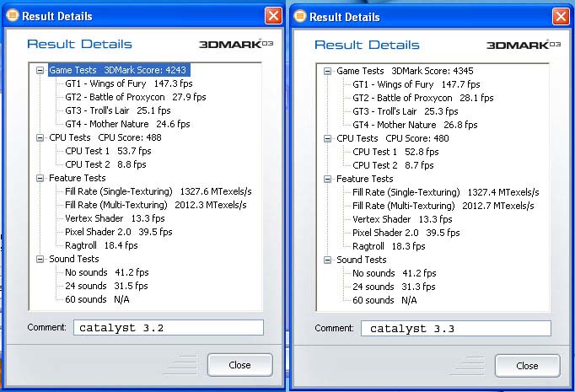
Task: Collapse Feature Tests node in left window
Action: 40,178
